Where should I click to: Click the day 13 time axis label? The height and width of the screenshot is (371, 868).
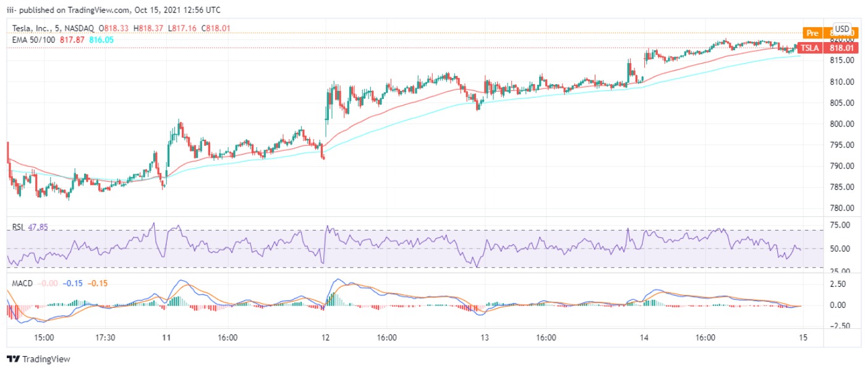485,338
